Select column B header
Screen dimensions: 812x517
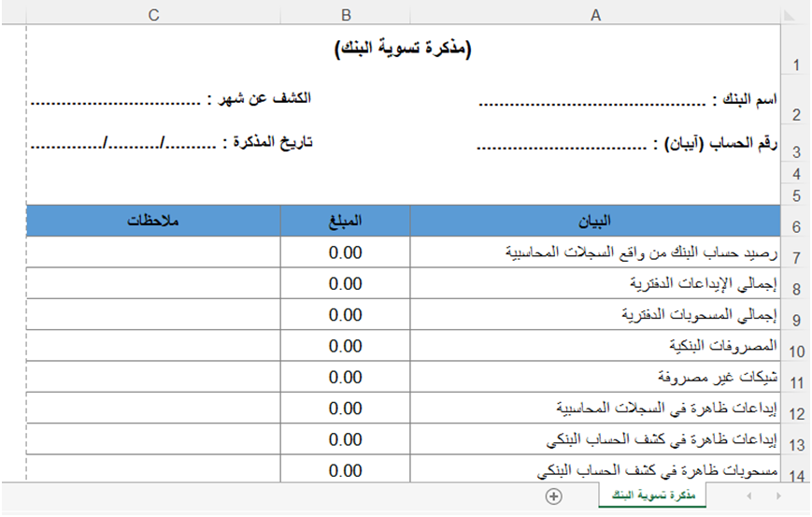[346, 14]
